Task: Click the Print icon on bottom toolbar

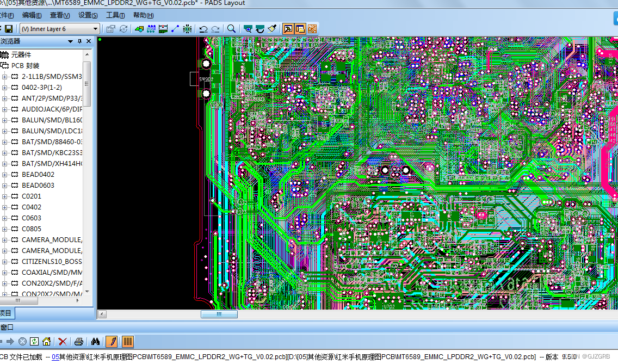Action: 79,341
